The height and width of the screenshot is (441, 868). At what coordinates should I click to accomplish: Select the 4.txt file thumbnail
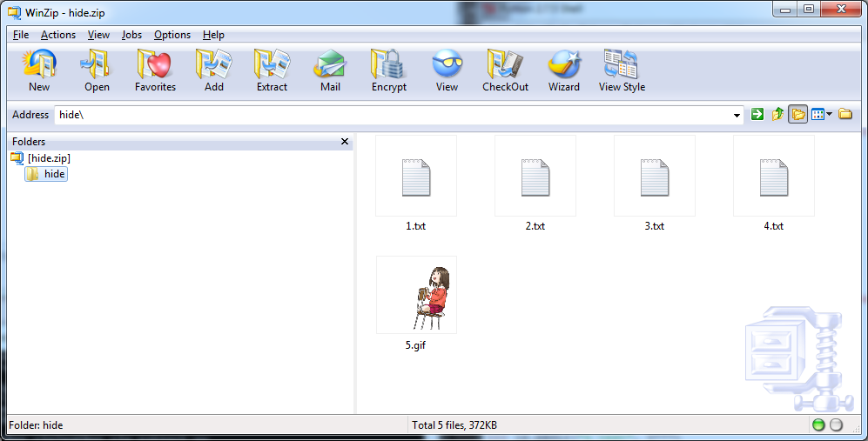[x=774, y=176]
